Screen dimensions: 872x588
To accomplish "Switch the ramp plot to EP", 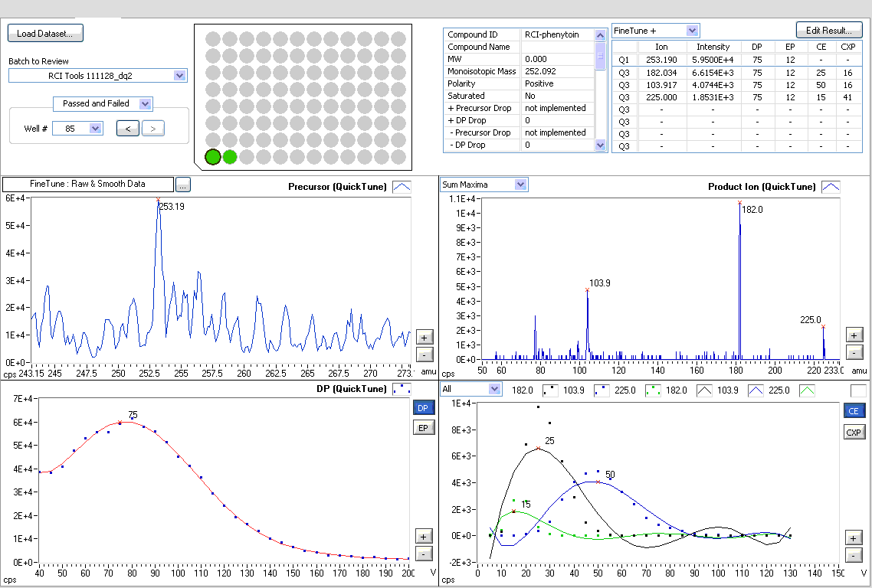I will click(x=423, y=427).
